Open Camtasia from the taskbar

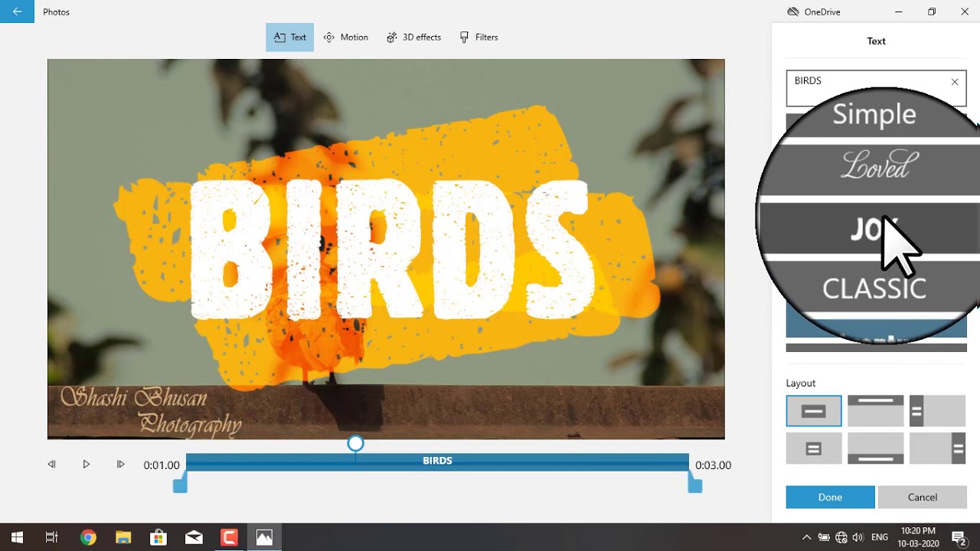pos(229,537)
